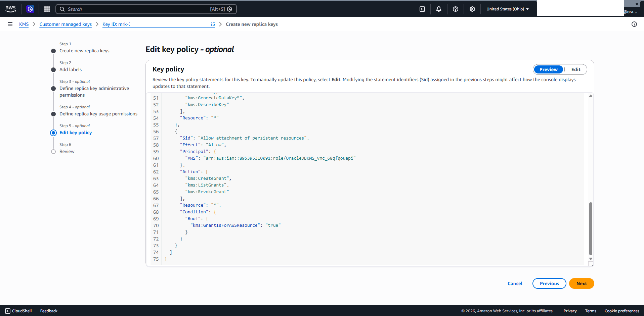Navigate to Customer managed keys breadcrumb
Image resolution: width=644 pixels, height=316 pixels.
click(x=66, y=24)
